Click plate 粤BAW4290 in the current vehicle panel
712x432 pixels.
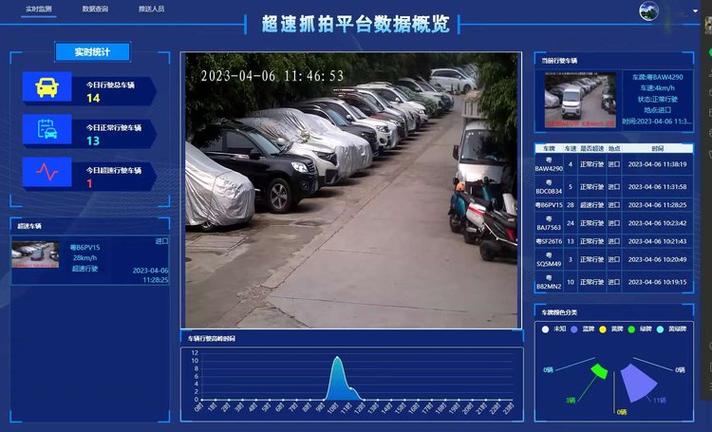pyautogui.click(x=658, y=77)
